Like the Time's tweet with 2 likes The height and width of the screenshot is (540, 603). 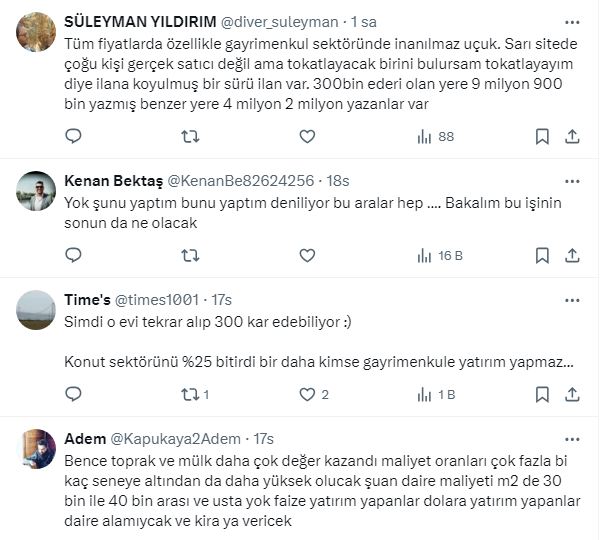pos(311,394)
